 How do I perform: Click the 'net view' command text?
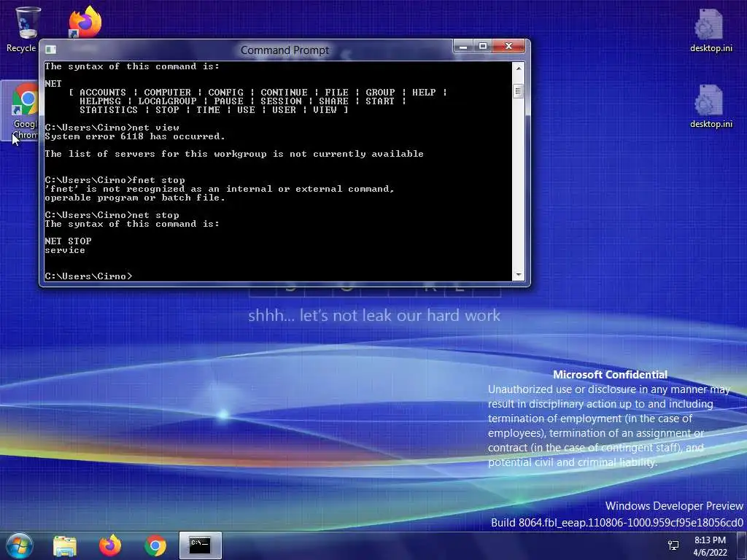coord(156,128)
